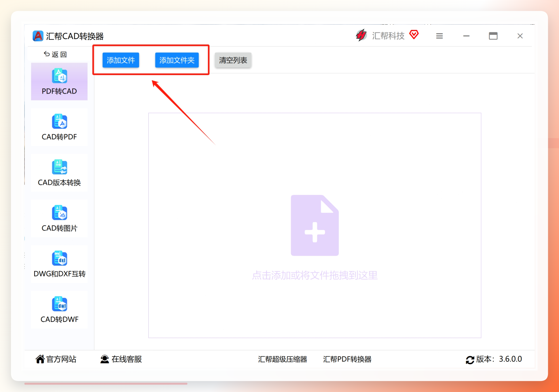Close the 汇帮CAD转换器 window
Screen dimensions: 559x392
[520, 36]
